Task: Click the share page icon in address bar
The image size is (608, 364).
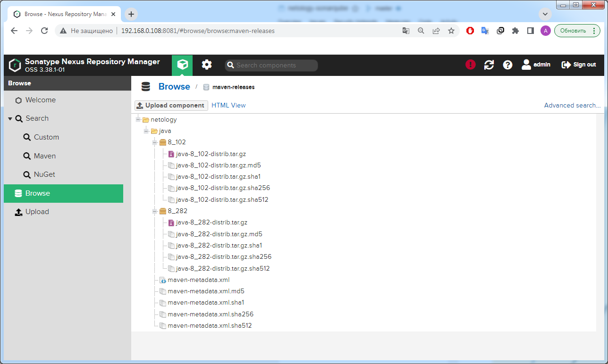Action: pyautogui.click(x=436, y=31)
